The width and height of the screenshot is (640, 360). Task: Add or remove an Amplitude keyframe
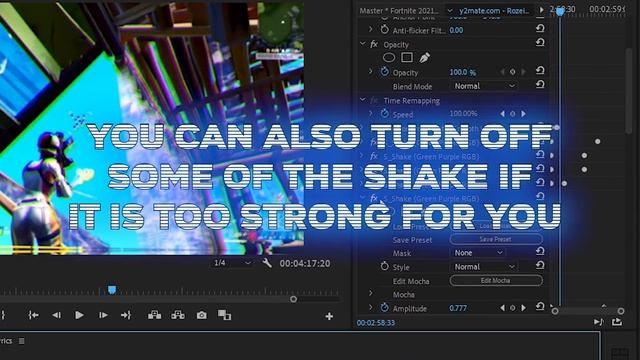pyautogui.click(x=513, y=308)
